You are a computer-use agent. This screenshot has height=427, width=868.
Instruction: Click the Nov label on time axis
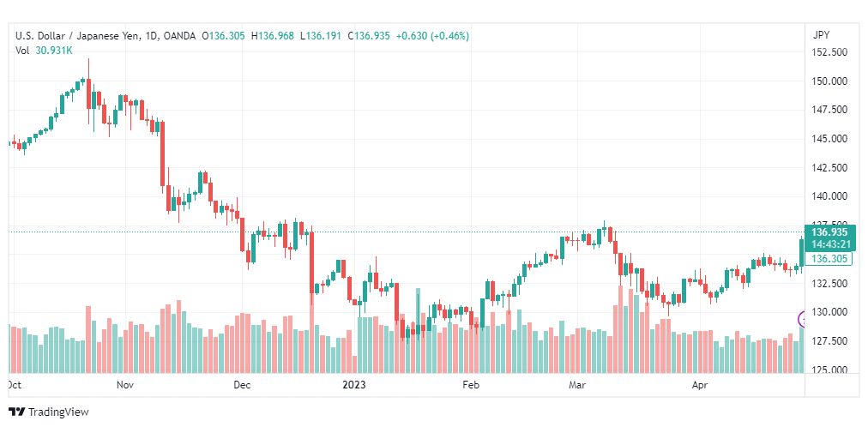126,385
